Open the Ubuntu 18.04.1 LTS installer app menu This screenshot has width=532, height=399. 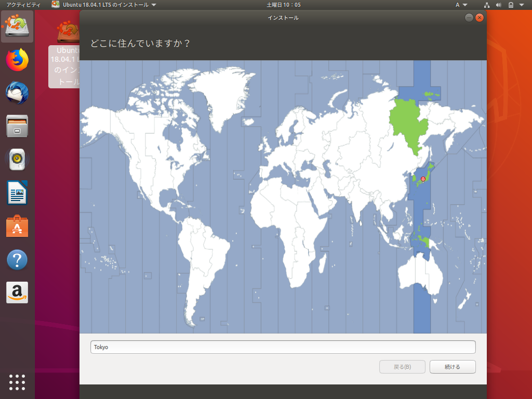point(103,5)
